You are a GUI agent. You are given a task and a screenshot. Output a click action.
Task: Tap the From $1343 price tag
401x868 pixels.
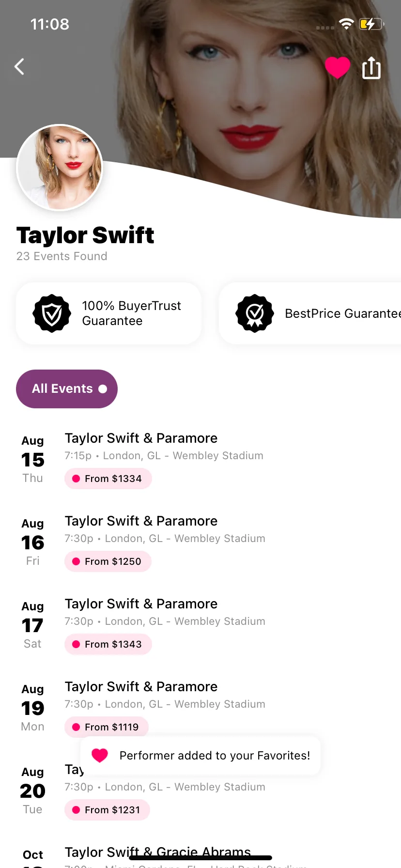(108, 644)
